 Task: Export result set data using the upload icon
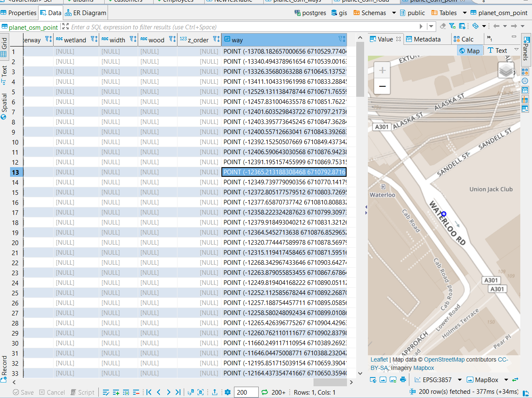pos(214,392)
